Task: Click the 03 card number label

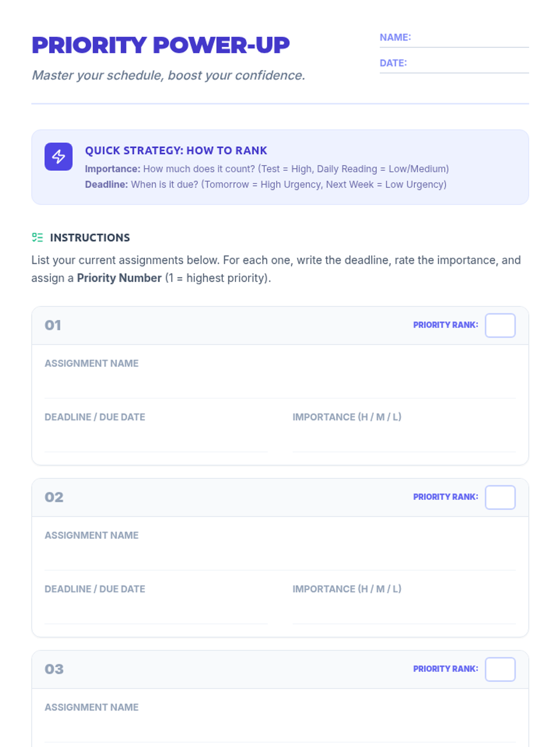Action: (54, 669)
